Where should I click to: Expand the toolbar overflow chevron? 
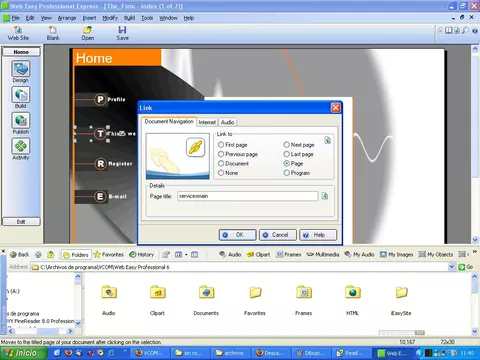click(x=475, y=252)
